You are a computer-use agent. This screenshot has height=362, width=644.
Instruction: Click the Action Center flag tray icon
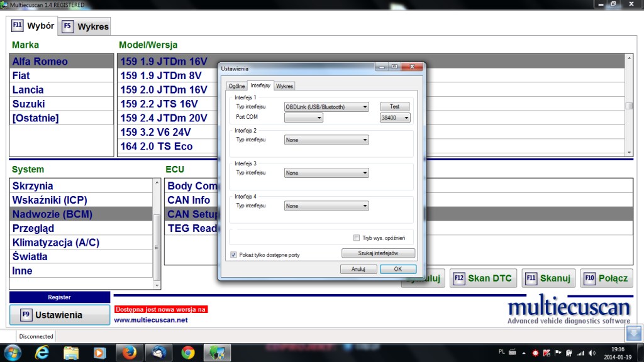tap(558, 353)
